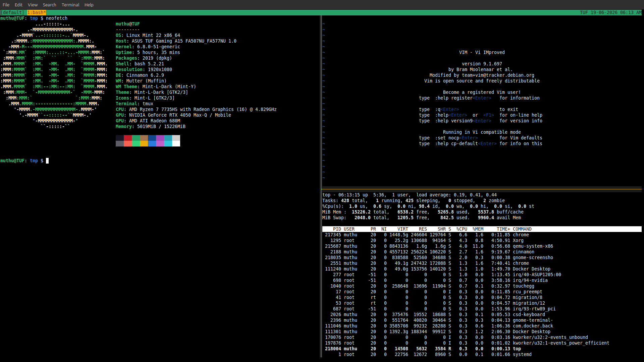
Task: Click the :set nocp line in Vim
Action: (481, 138)
